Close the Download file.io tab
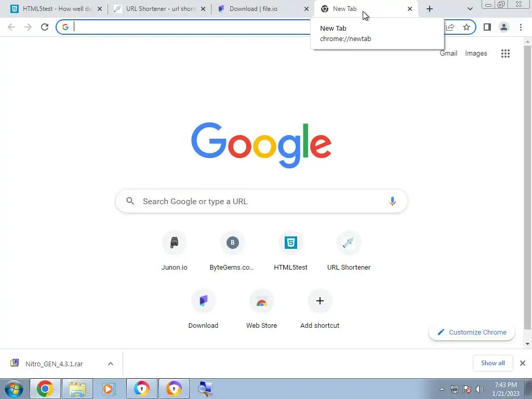This screenshot has width=532, height=399. (x=307, y=9)
